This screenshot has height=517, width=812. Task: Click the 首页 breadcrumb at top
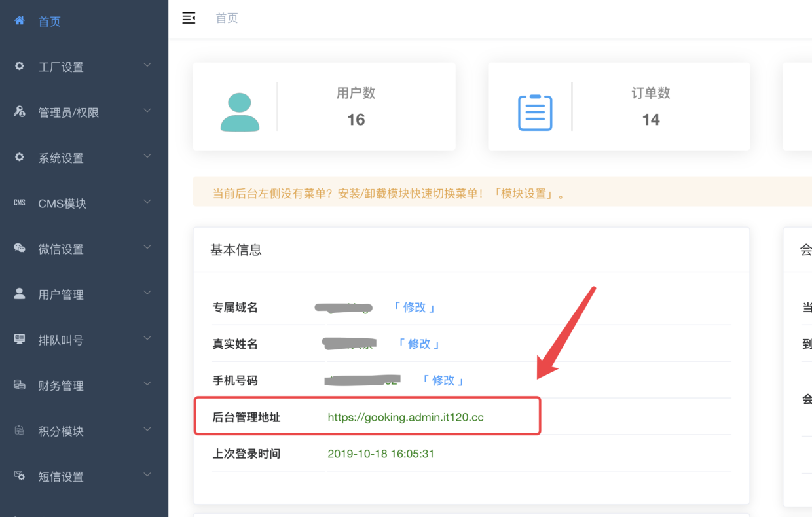227,18
